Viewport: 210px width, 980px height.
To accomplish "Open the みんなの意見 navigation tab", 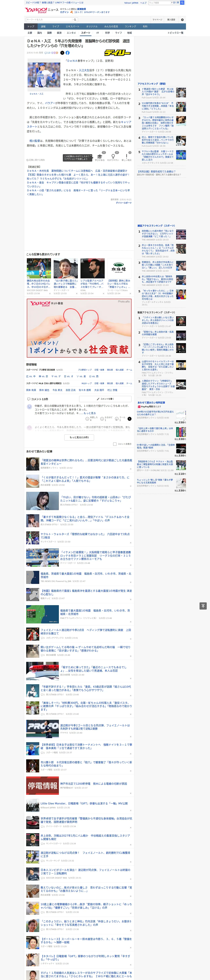I will (111, 27).
